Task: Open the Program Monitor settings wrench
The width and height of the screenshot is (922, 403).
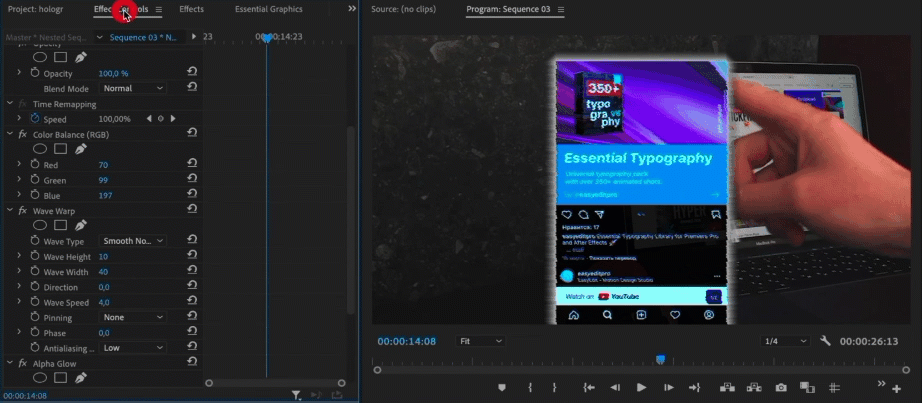Action: [x=825, y=341]
